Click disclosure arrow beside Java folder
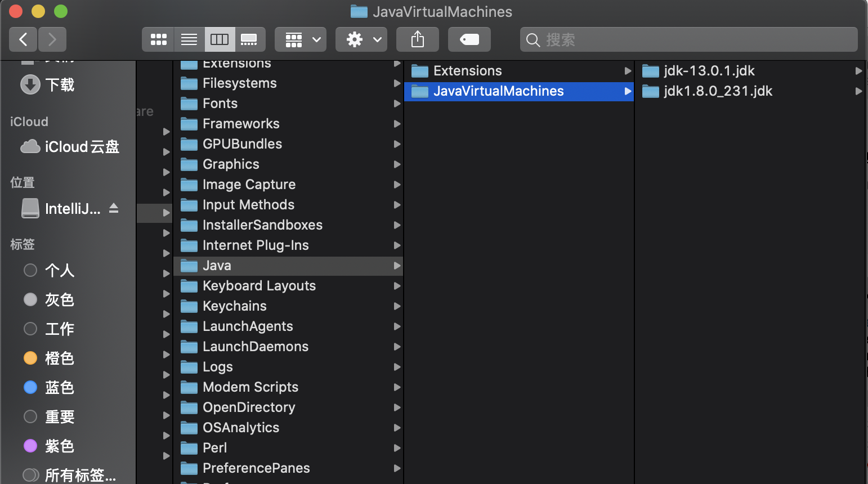Viewport: 868px width, 484px height. pyautogui.click(x=397, y=266)
